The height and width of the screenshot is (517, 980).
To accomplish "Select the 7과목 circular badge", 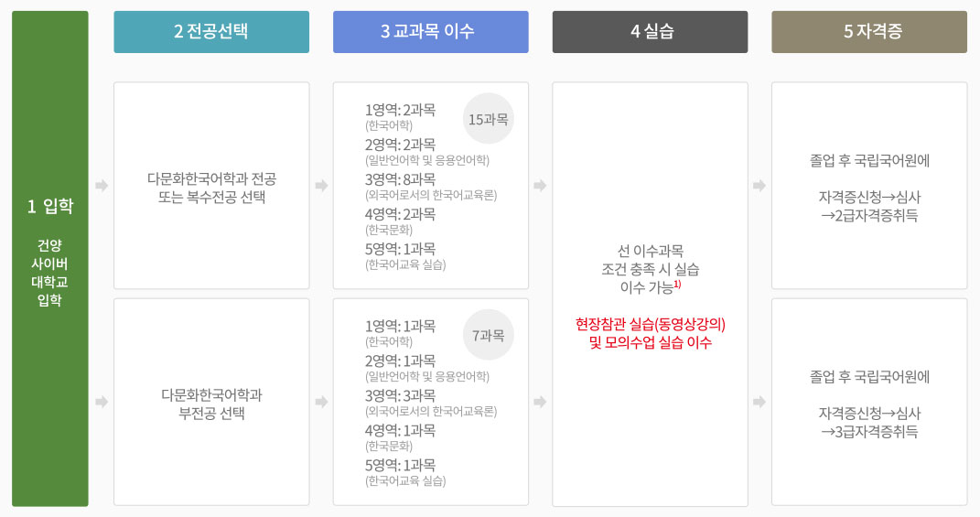I will click(488, 335).
